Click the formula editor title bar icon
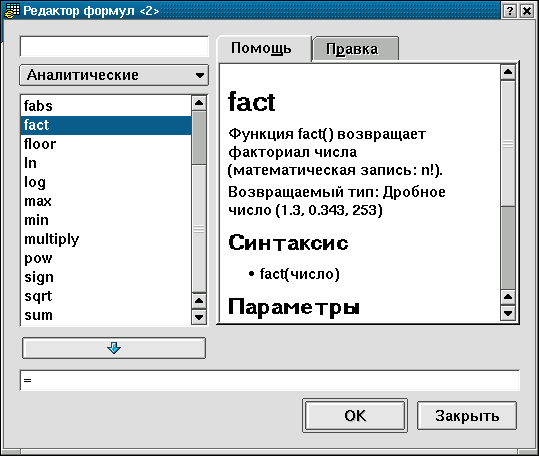 (x=11, y=11)
